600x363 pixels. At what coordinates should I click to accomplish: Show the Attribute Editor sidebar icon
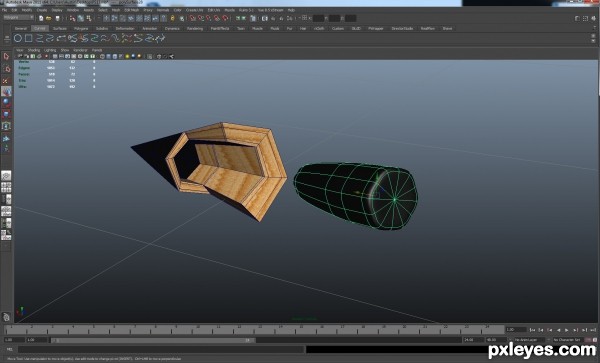tap(578, 18)
